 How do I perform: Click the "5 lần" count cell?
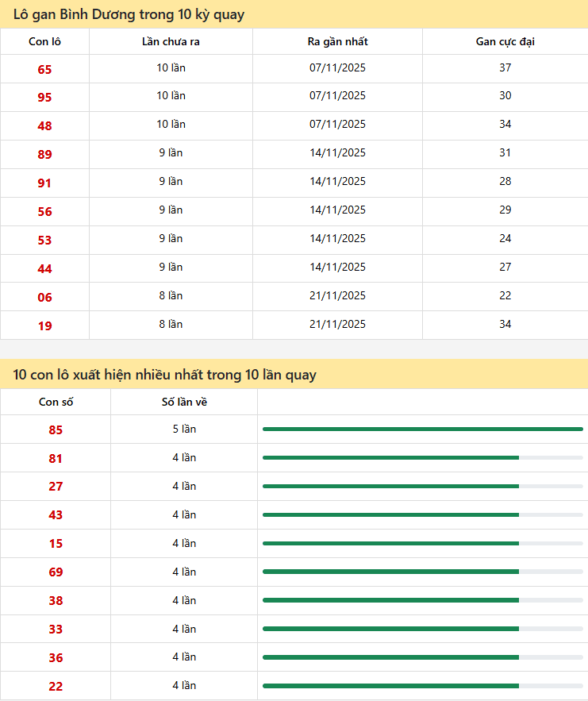pos(184,429)
